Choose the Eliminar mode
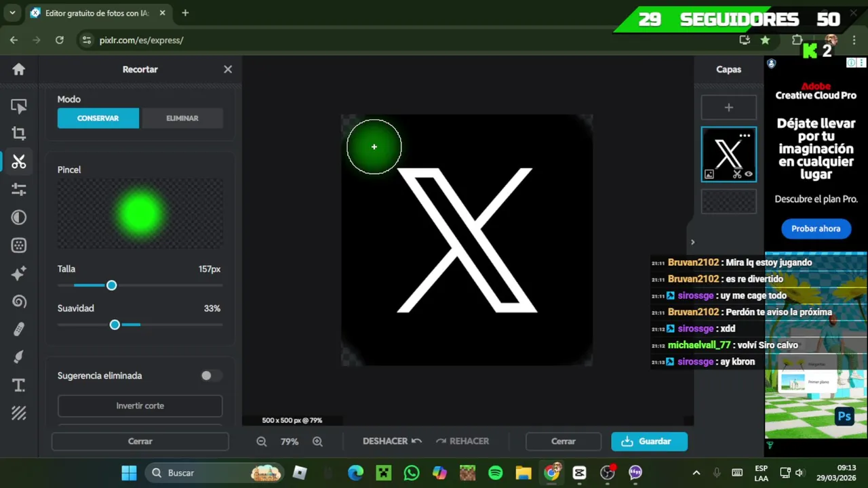Viewport: 868px width, 488px height. click(x=182, y=118)
